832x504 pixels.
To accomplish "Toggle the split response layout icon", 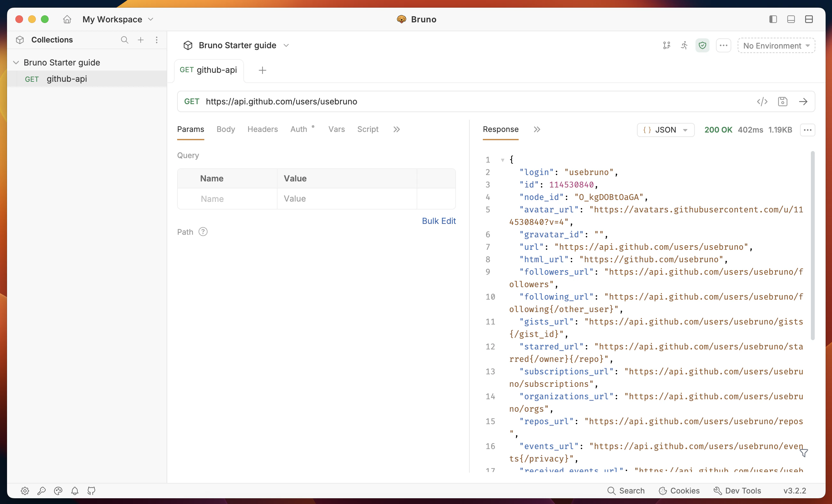I will (x=809, y=19).
